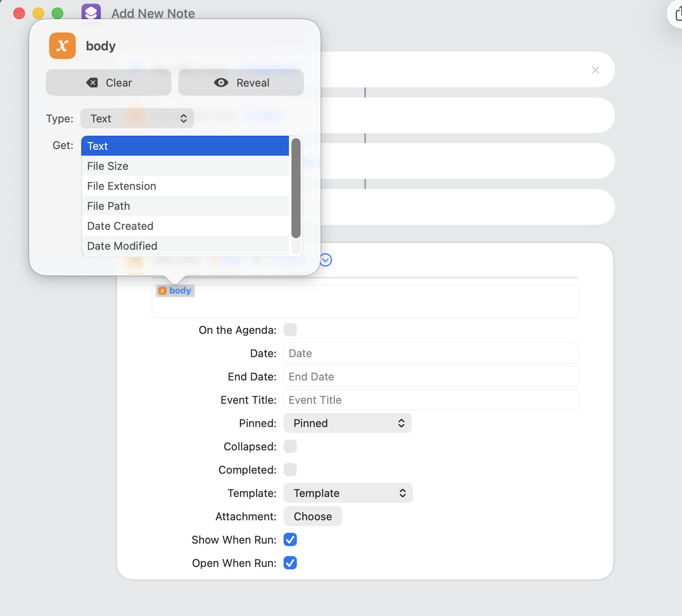
Task: Click the X icon on first action
Action: [x=595, y=70]
